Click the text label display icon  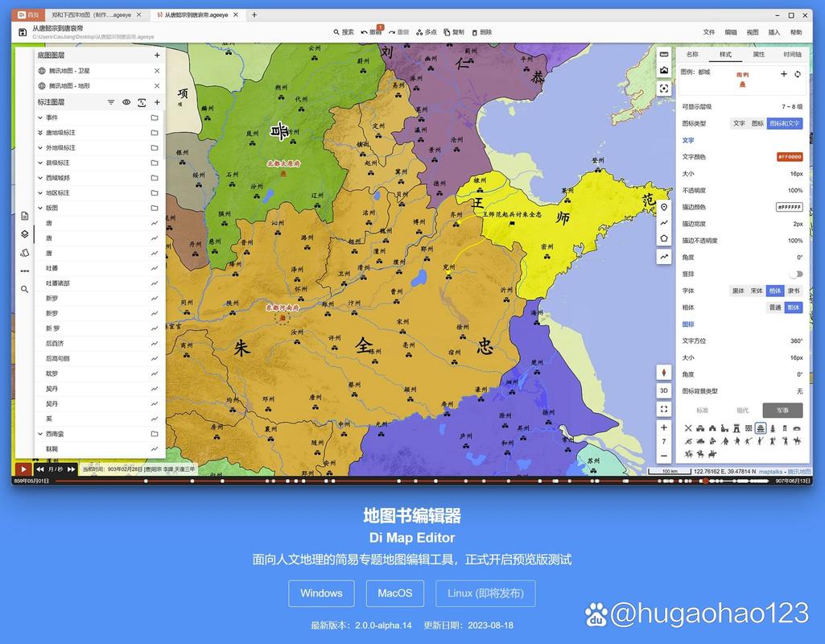click(142, 102)
